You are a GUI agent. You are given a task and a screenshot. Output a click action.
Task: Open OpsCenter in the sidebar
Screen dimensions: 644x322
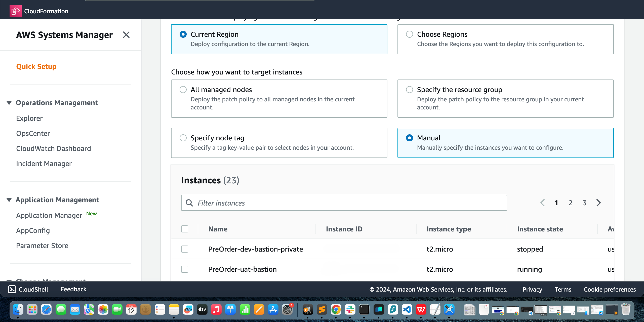[33, 133]
